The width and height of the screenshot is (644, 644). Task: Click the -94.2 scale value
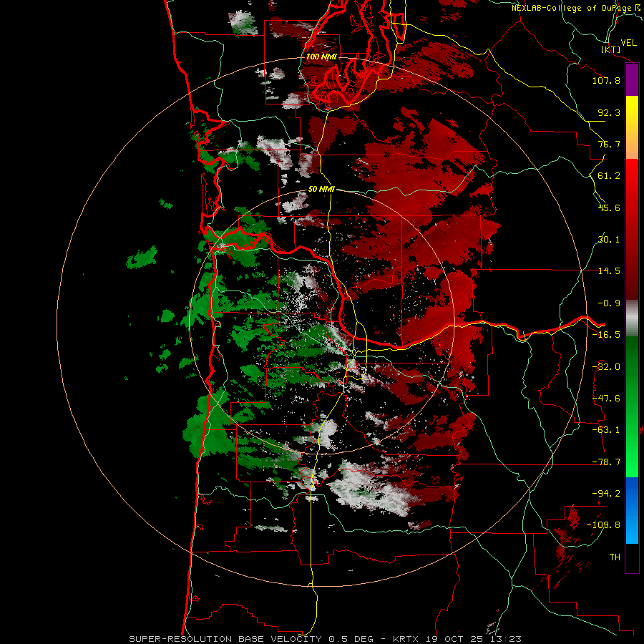click(606, 494)
